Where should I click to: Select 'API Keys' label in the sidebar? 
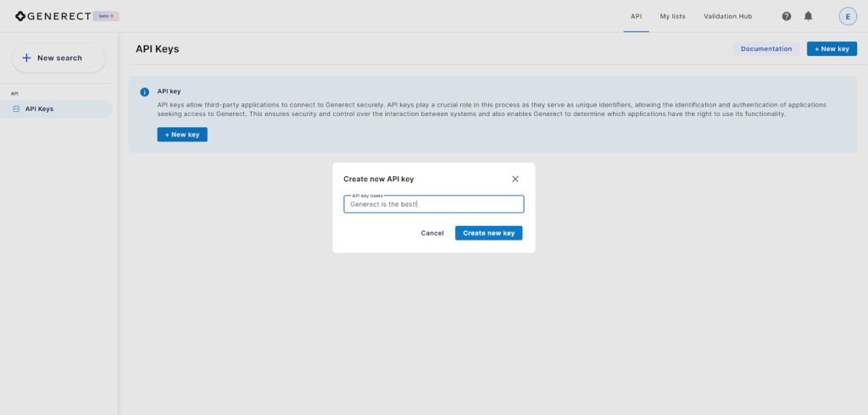click(39, 108)
